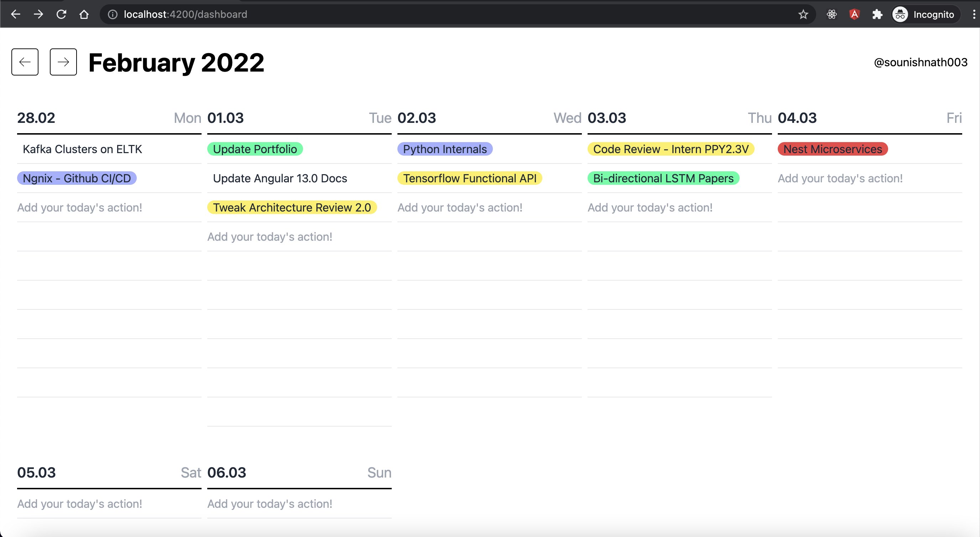Screen dimensions: 980x537
Task: Select the red Nest Microservices task
Action: pyautogui.click(x=832, y=149)
